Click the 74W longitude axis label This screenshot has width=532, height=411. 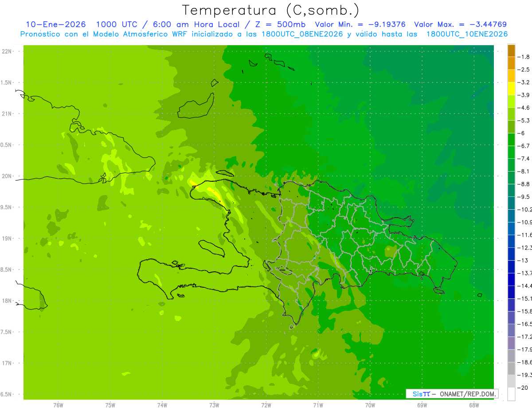coord(162,405)
